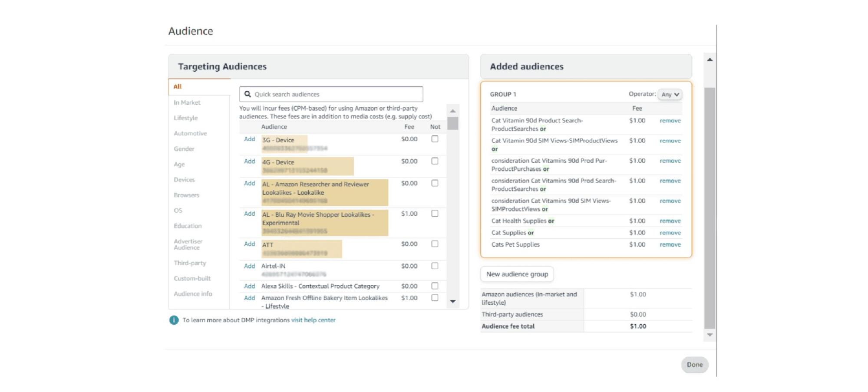Click the scroll-down arrow in the audience list

[x=452, y=301]
